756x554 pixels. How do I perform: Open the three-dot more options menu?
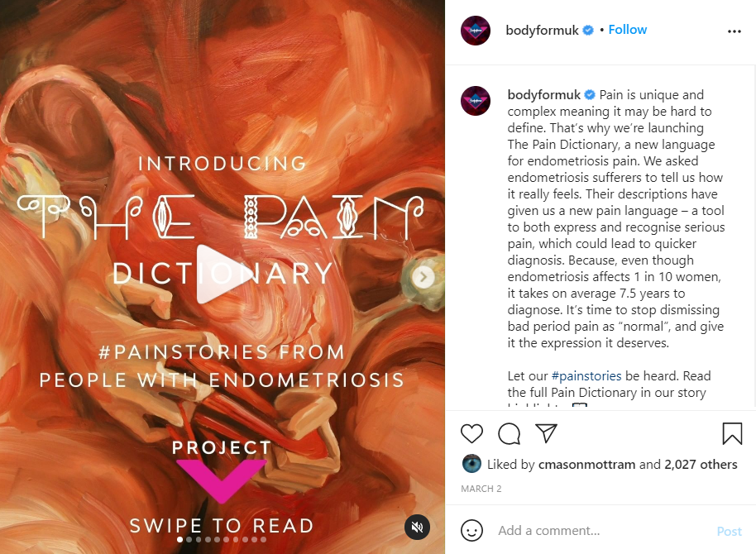pyautogui.click(x=734, y=31)
